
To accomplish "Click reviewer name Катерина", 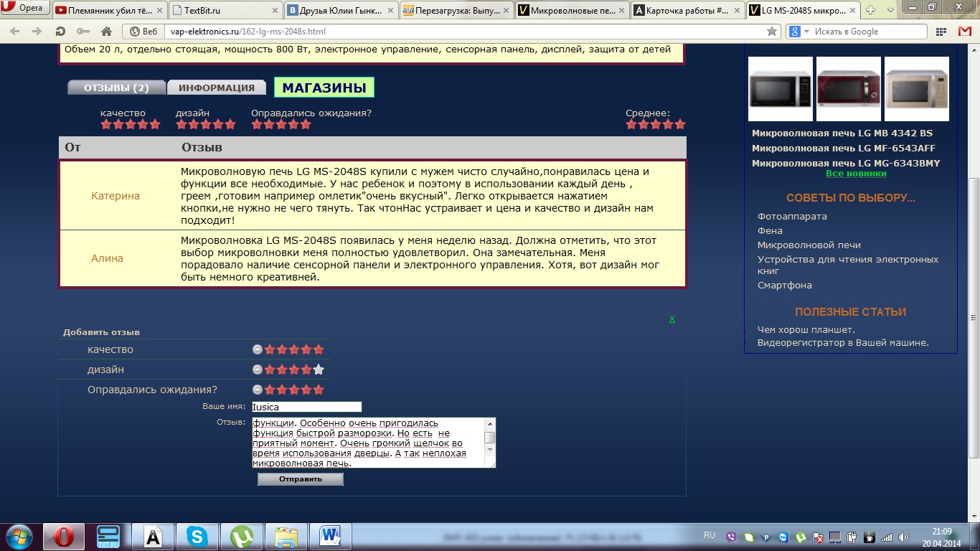I will pyautogui.click(x=116, y=196).
